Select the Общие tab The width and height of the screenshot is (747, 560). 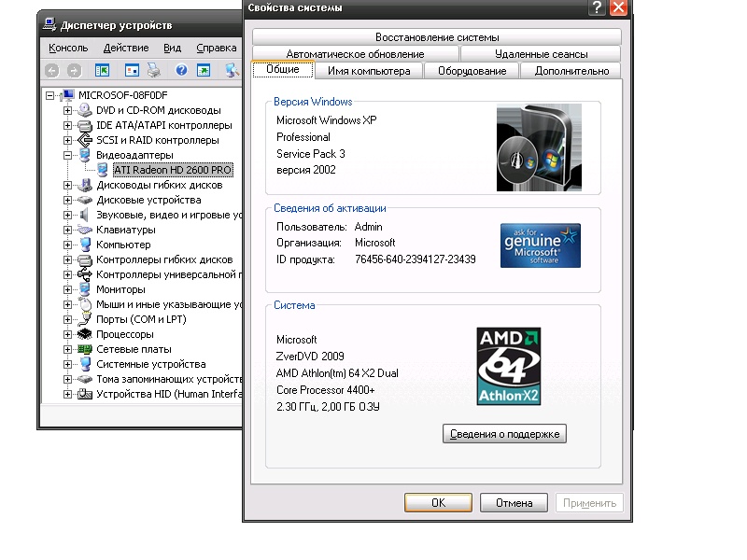point(283,69)
